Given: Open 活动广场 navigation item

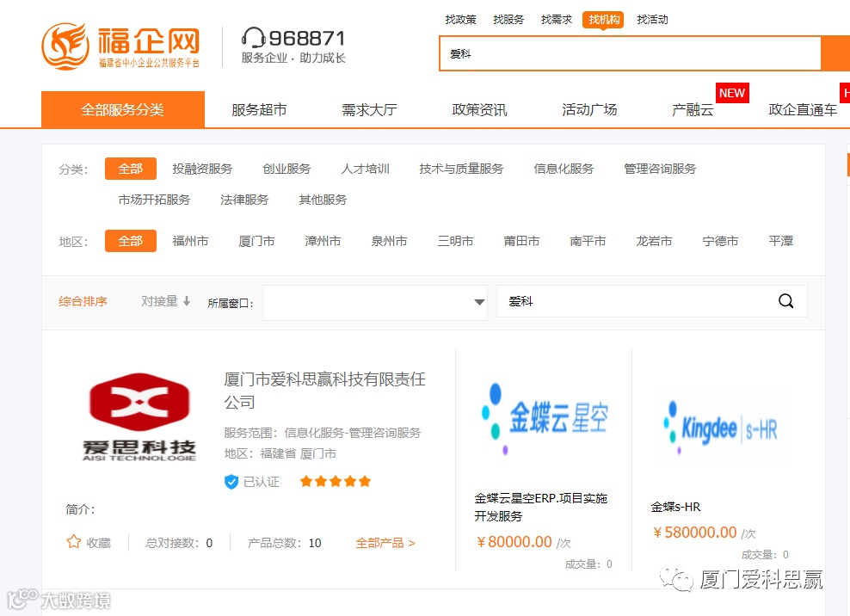Looking at the screenshot, I should (x=589, y=109).
